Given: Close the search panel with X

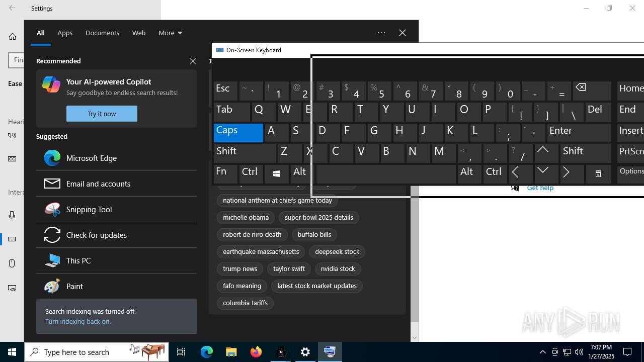Looking at the screenshot, I should pos(403,33).
